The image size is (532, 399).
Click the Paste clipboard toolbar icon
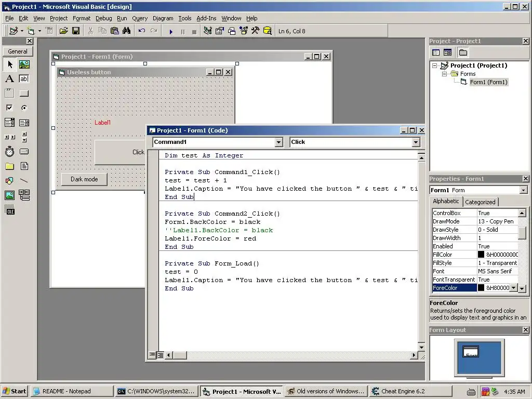(x=115, y=31)
